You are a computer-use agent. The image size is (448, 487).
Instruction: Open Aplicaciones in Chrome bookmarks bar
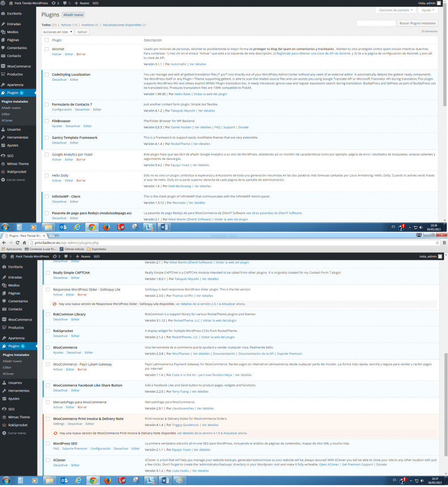coord(12,249)
